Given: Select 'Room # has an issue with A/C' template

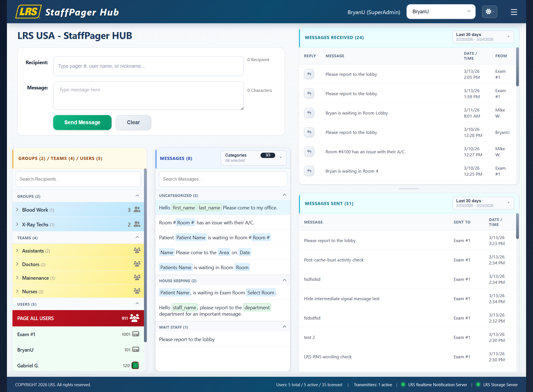Looking at the screenshot, I should (x=223, y=222).
